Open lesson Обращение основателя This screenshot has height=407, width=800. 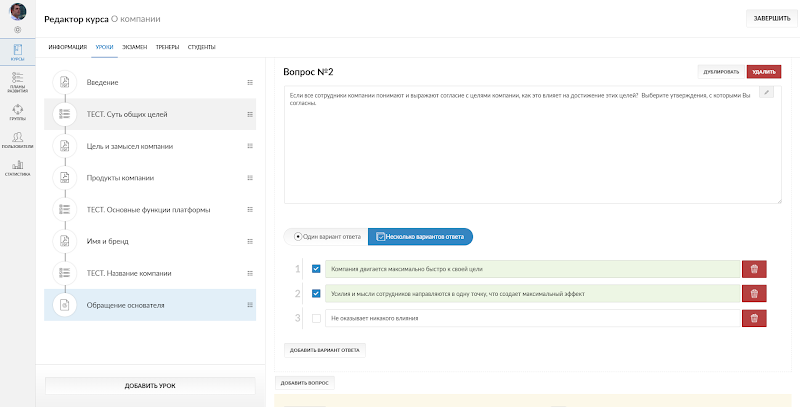click(150, 305)
